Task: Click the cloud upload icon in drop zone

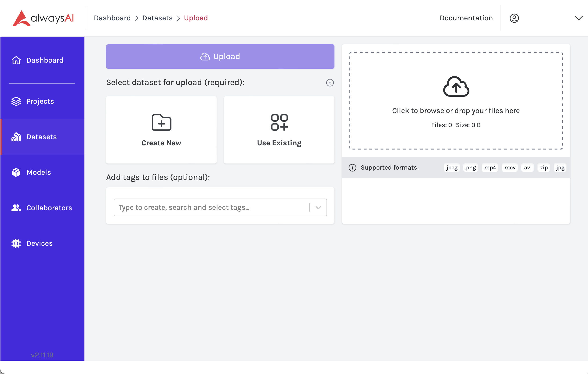Action: tap(456, 87)
